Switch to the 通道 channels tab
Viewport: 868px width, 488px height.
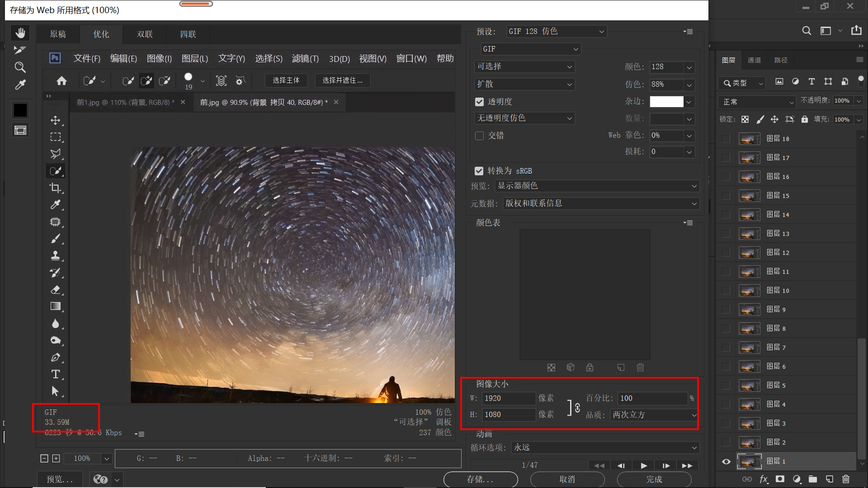[x=754, y=60]
